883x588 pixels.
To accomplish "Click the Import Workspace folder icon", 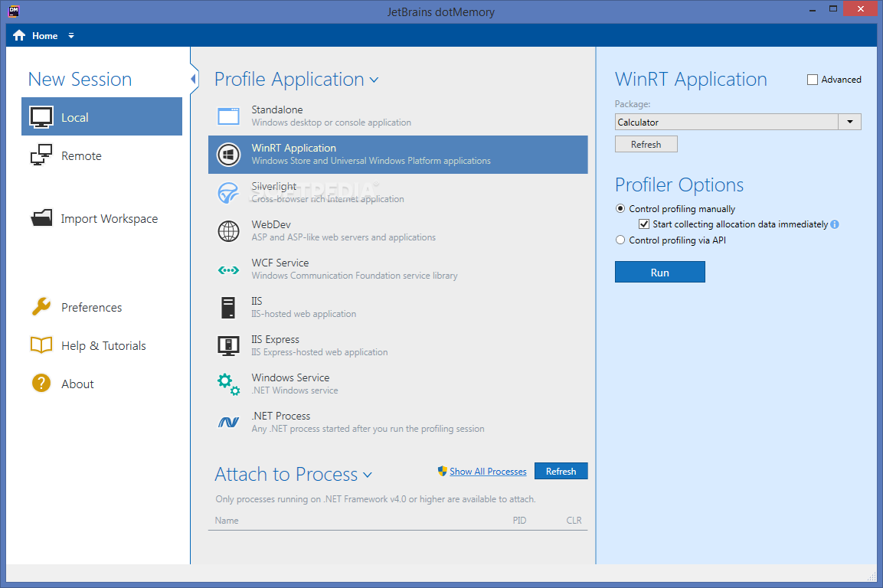I will [x=41, y=218].
